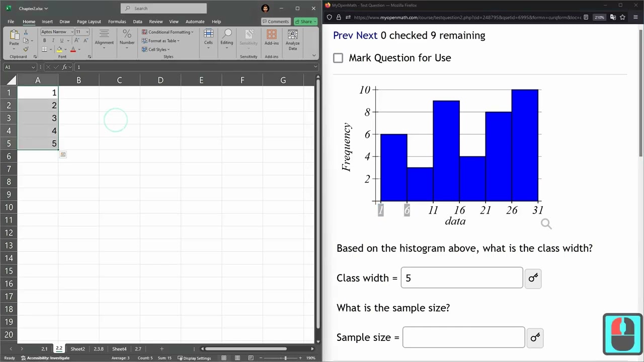Image resolution: width=644 pixels, height=362 pixels.
Task: Add a new sheet with plus button
Action: coord(162,349)
